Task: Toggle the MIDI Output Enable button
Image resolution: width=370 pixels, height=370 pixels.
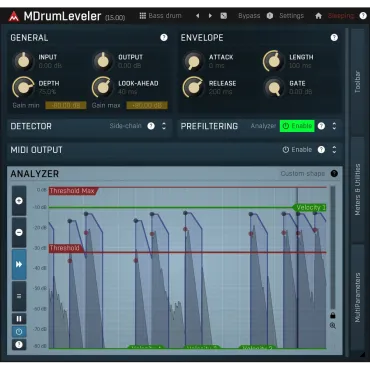Action: (297, 150)
